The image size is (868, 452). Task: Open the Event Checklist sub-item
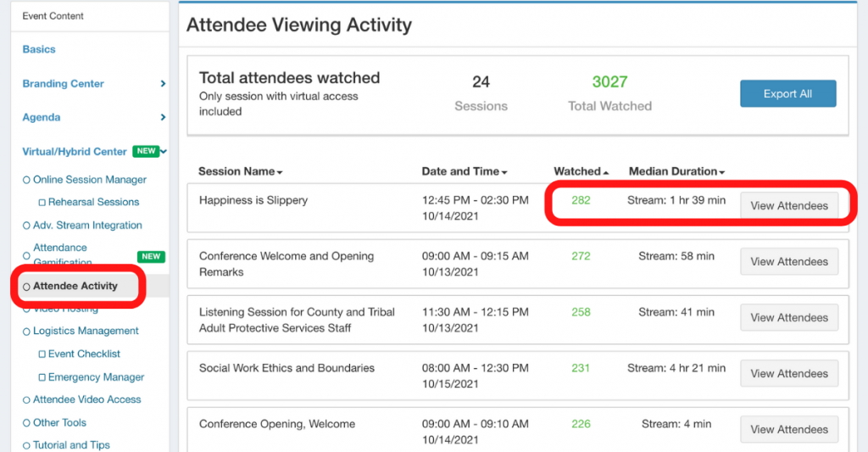tap(84, 354)
